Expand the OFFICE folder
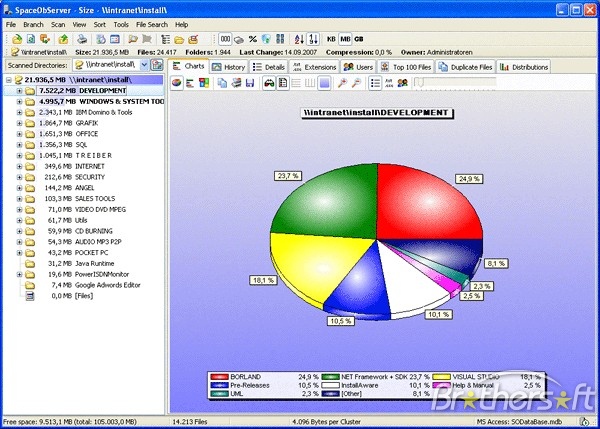The width and height of the screenshot is (600, 429). (x=19, y=134)
